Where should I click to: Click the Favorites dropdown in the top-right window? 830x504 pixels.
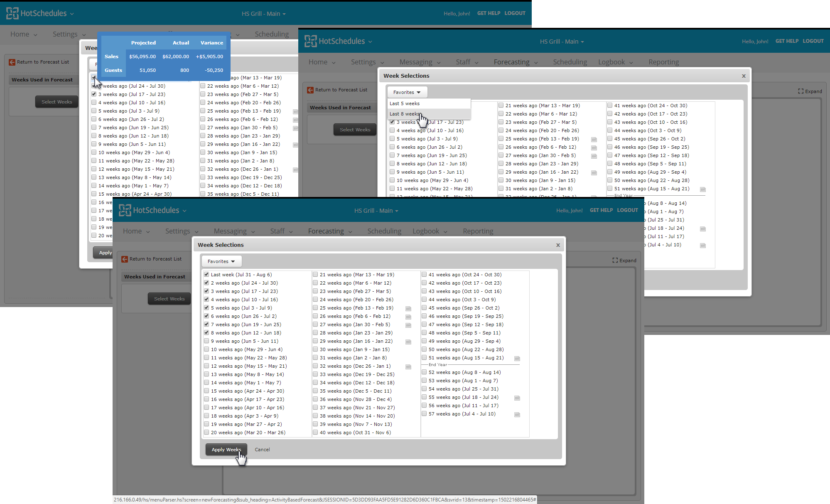[x=407, y=92]
